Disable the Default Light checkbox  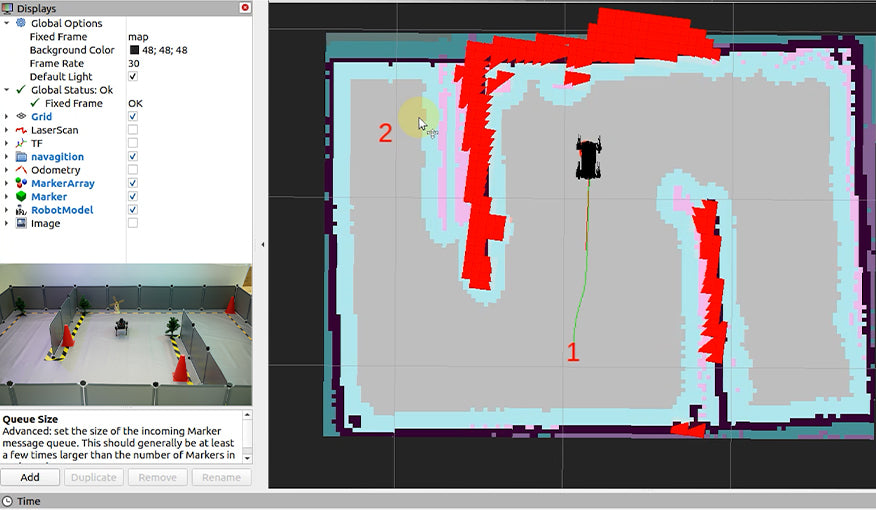point(133,77)
